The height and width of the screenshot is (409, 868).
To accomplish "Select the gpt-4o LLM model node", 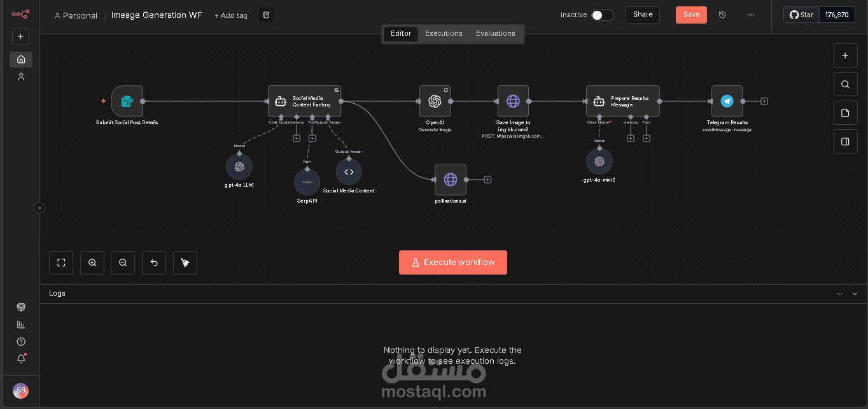I will point(239,167).
